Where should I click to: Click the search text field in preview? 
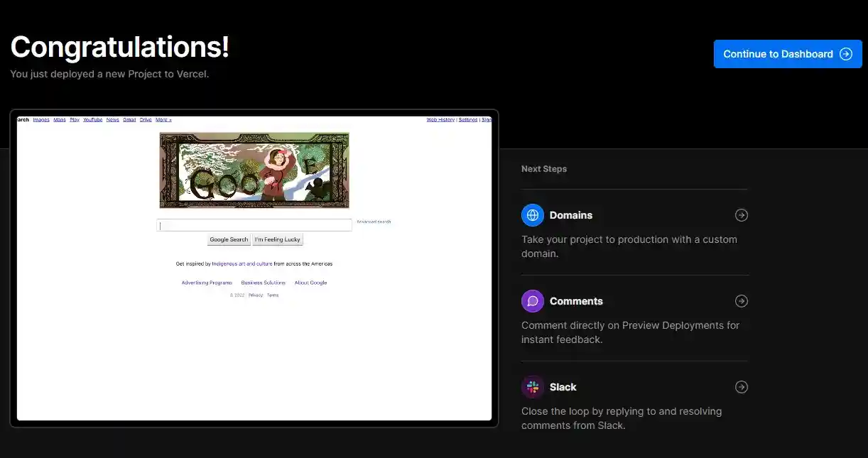[x=254, y=225]
